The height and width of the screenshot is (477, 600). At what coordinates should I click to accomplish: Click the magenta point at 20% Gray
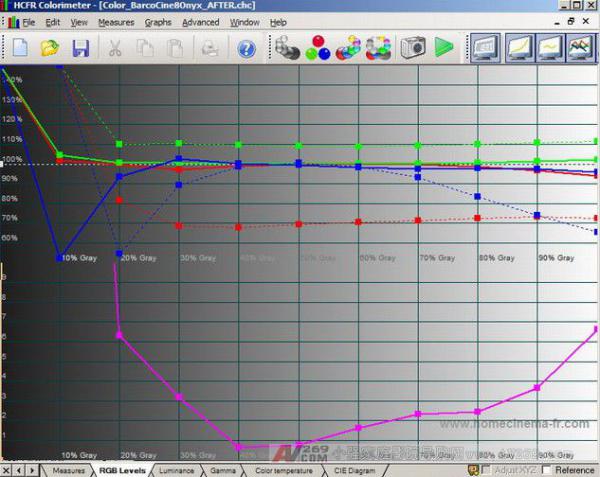[119, 335]
